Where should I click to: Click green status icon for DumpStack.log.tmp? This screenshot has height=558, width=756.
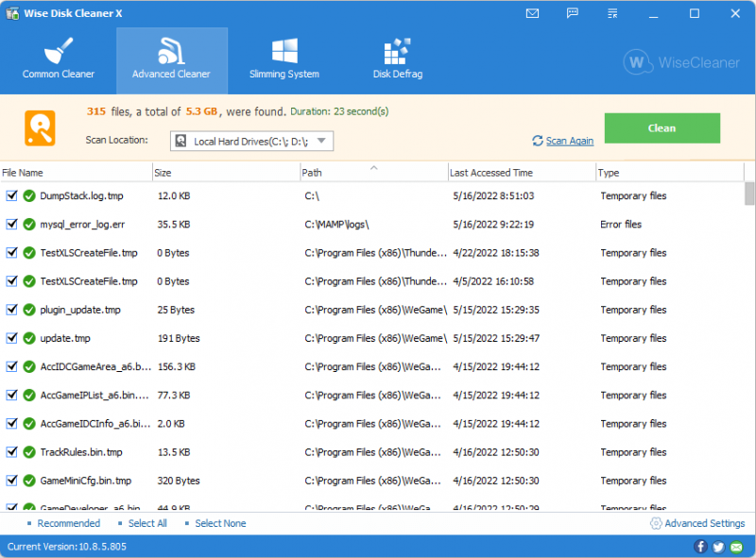[29, 196]
